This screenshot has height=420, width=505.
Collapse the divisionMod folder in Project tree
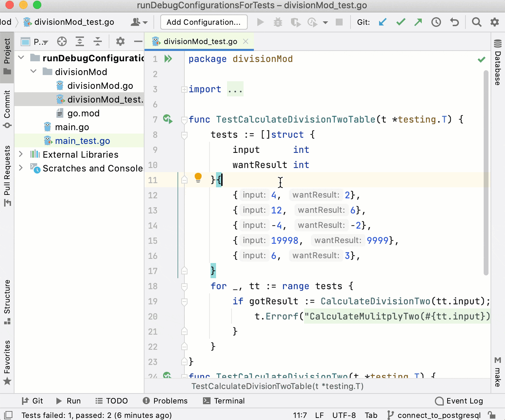33,72
